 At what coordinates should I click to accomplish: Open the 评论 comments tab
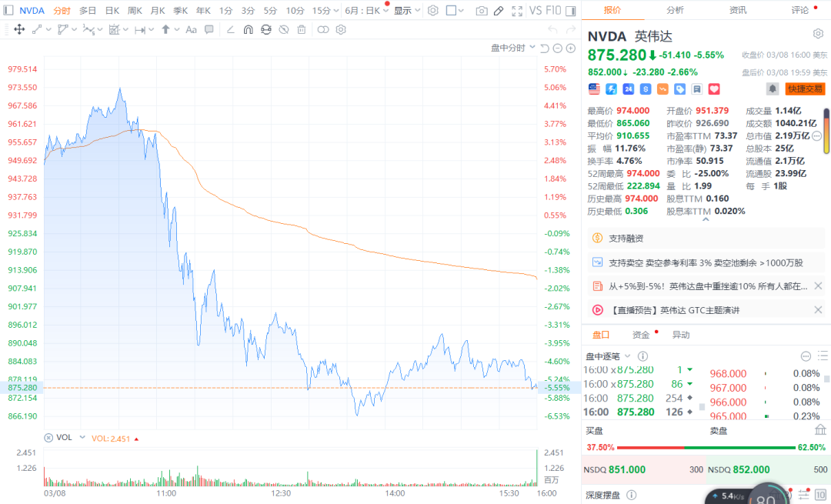coord(800,10)
